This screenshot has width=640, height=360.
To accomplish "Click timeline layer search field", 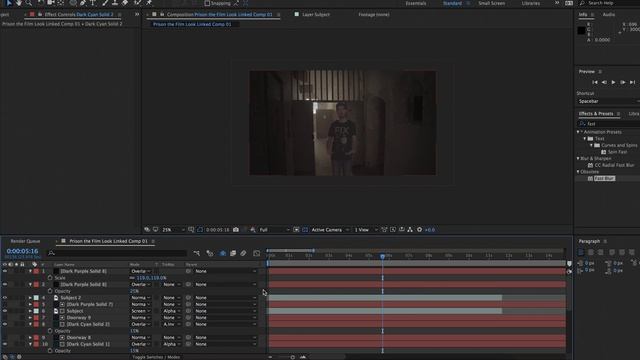I will coord(117,253).
